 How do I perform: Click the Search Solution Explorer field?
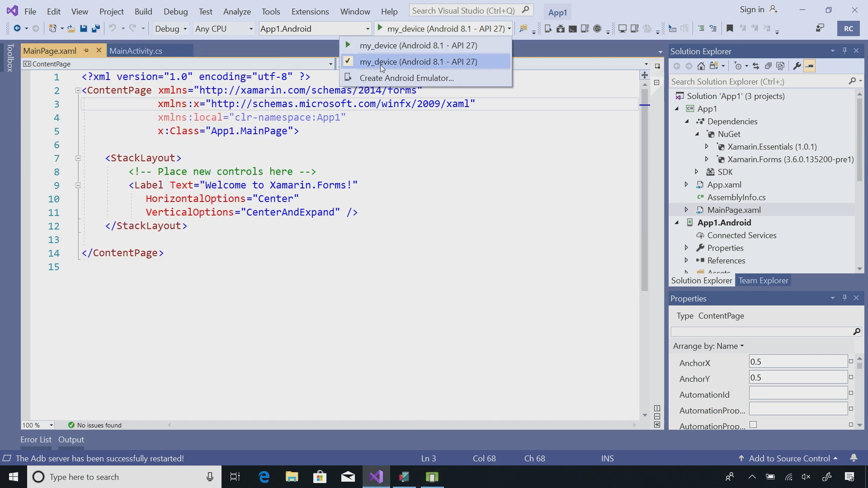(x=759, y=81)
